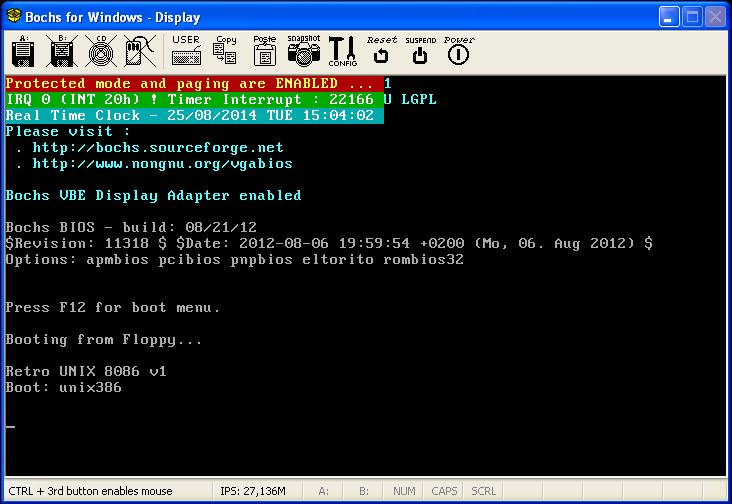Click the SCRL indicator in status bar
Screen dimensions: 732x504
pos(484,492)
